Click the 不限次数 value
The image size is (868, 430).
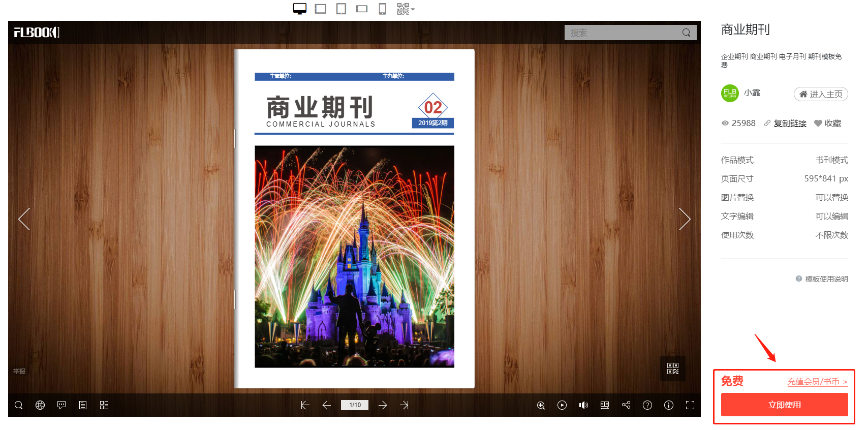(x=831, y=235)
